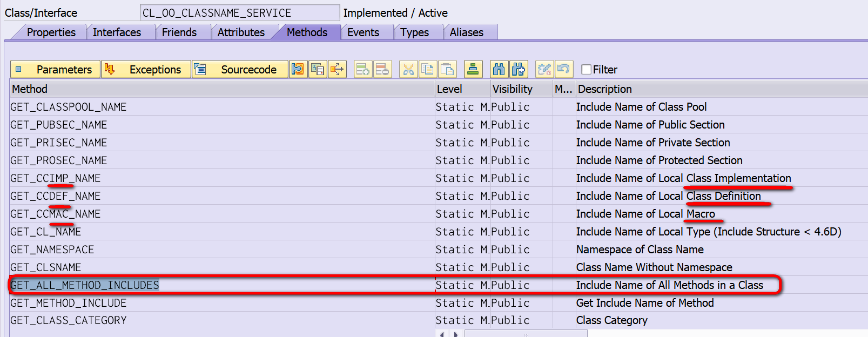
Task: Click the paste clipboard icon
Action: (447, 69)
